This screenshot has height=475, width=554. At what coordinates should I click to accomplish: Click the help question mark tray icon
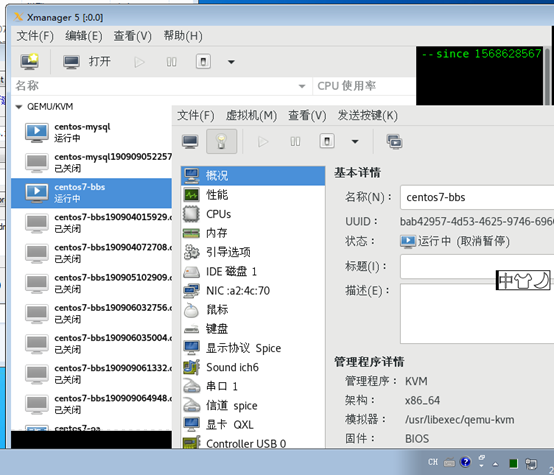tap(465, 462)
